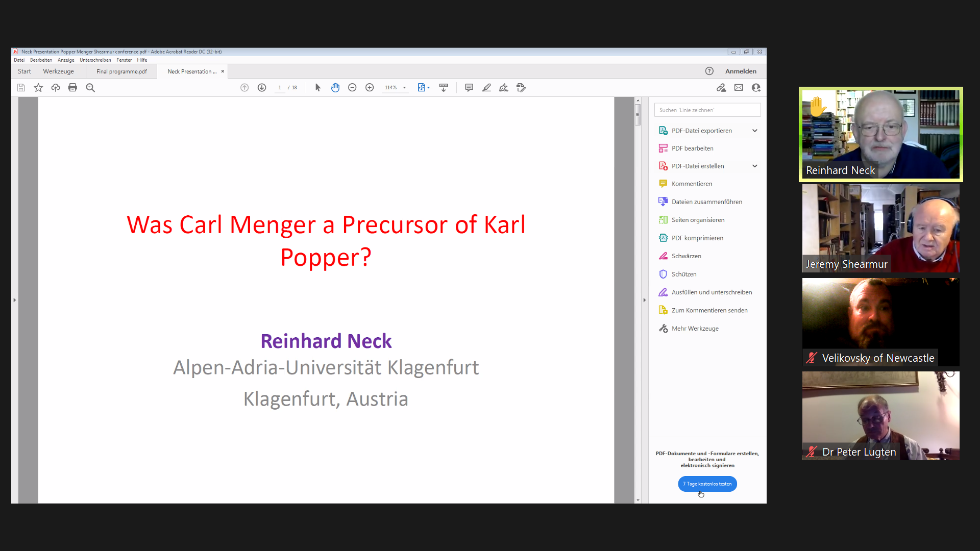Open the Anzeige menu
Image resolution: width=980 pixels, height=551 pixels.
(x=66, y=60)
